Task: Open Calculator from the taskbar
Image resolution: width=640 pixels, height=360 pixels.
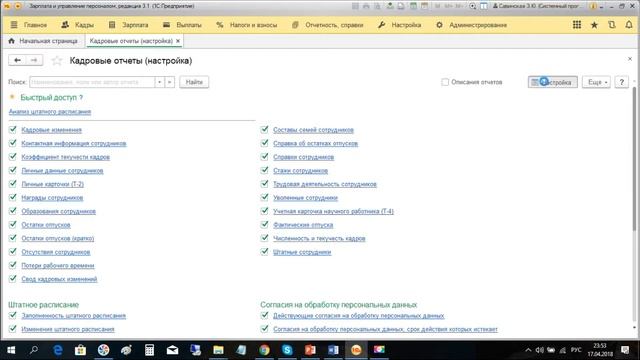Action: point(149,350)
